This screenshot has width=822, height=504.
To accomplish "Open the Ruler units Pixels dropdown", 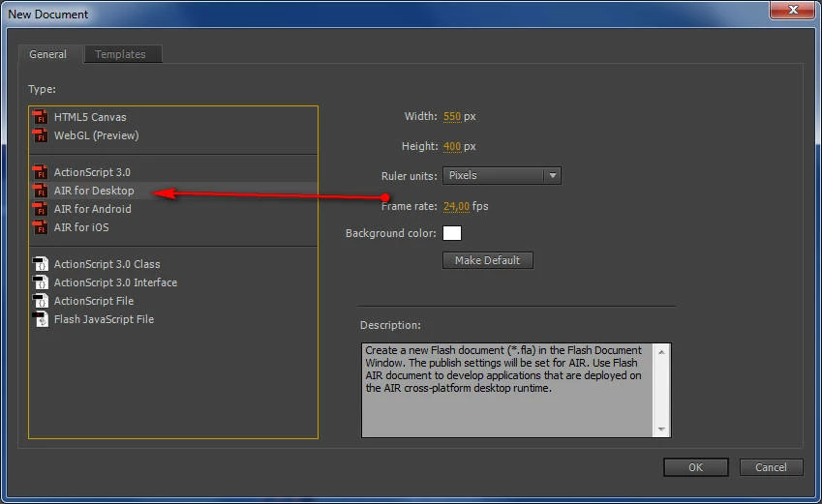I will click(x=502, y=175).
